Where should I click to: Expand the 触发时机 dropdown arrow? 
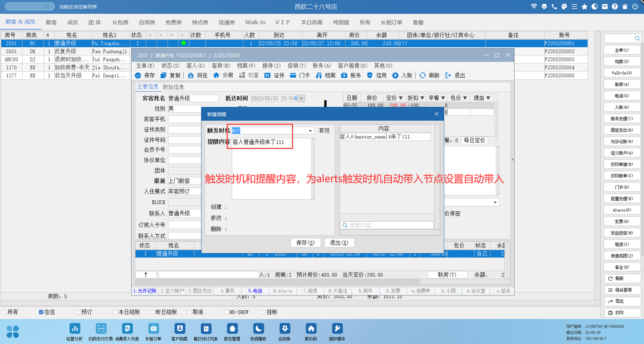310,131
